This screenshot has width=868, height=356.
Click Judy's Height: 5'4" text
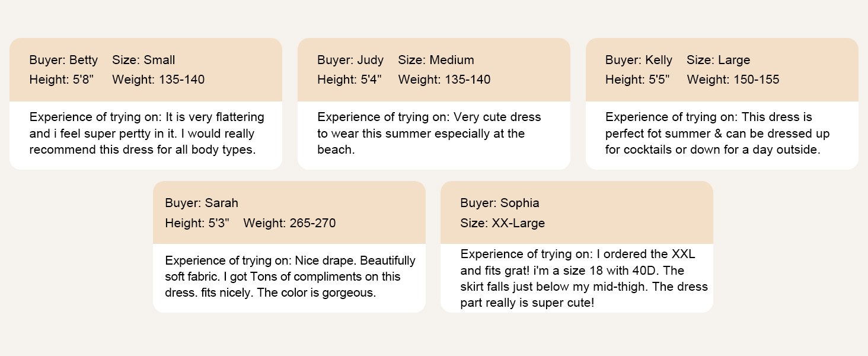click(350, 80)
